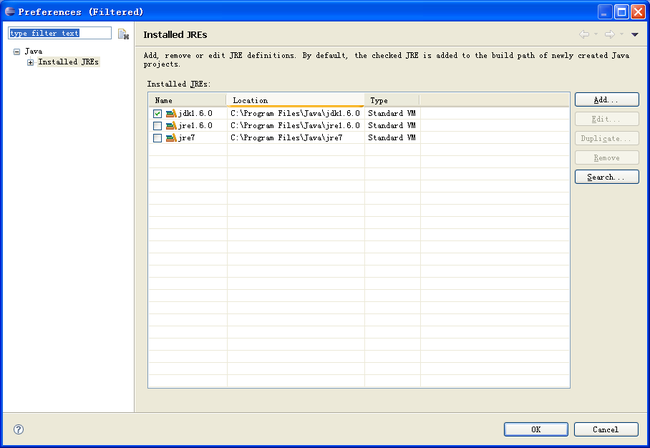Click Standard VM type in jre7 row
The width and height of the screenshot is (650, 448).
[x=392, y=138]
